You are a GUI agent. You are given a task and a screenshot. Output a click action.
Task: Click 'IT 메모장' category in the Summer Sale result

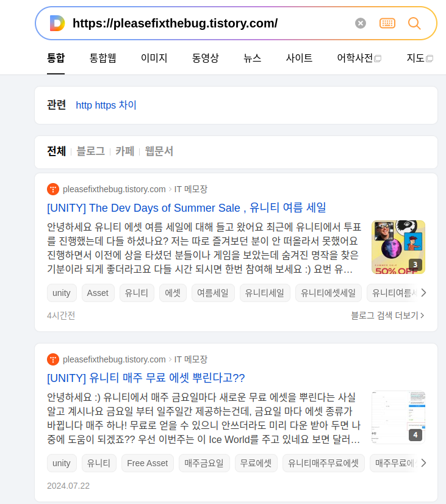coord(191,189)
